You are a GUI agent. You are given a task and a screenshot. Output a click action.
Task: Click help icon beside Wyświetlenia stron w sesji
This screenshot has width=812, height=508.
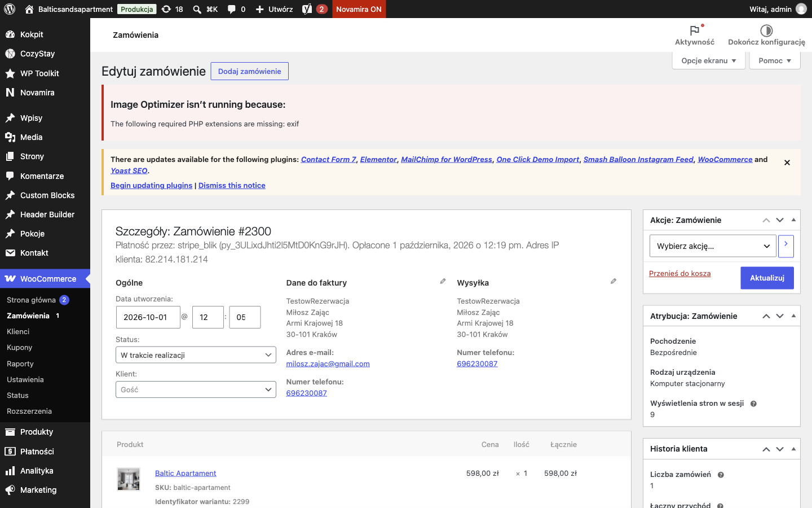point(753,404)
